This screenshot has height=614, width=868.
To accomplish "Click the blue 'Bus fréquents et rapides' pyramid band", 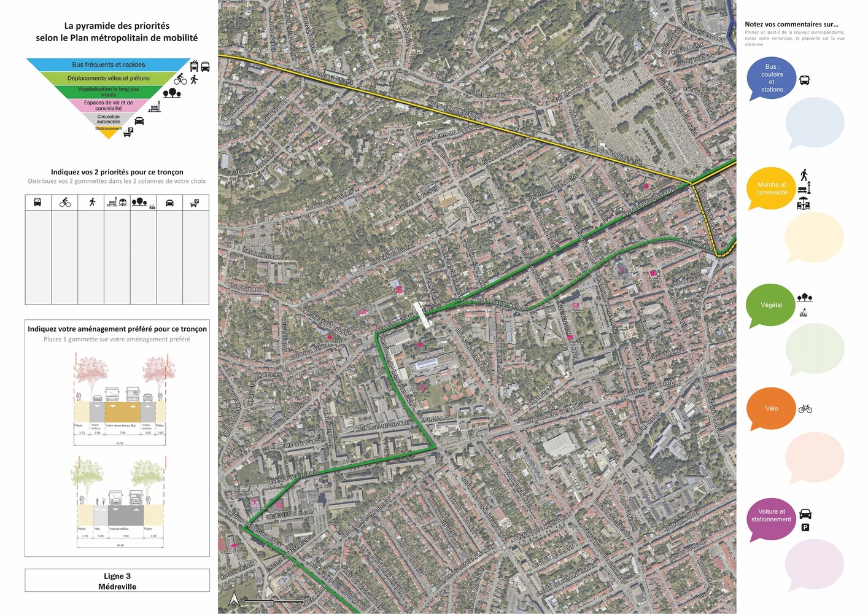I will point(109,64).
